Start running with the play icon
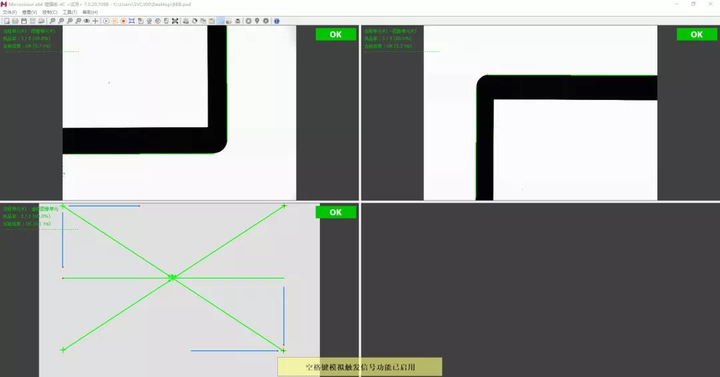Viewport: 720px width, 377px height. point(106,21)
